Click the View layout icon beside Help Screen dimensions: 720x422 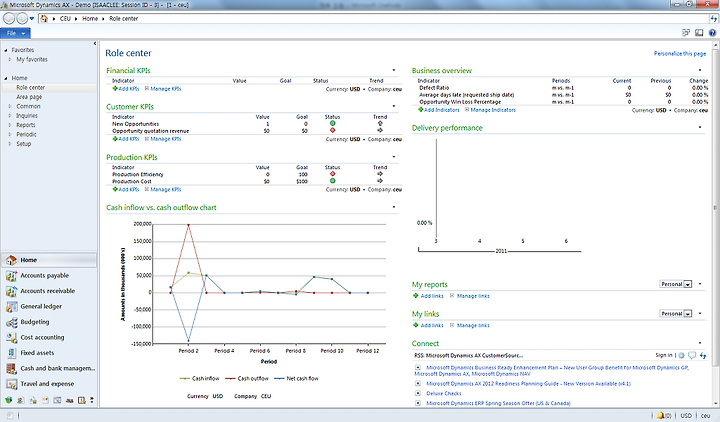pyautogui.click(x=699, y=33)
